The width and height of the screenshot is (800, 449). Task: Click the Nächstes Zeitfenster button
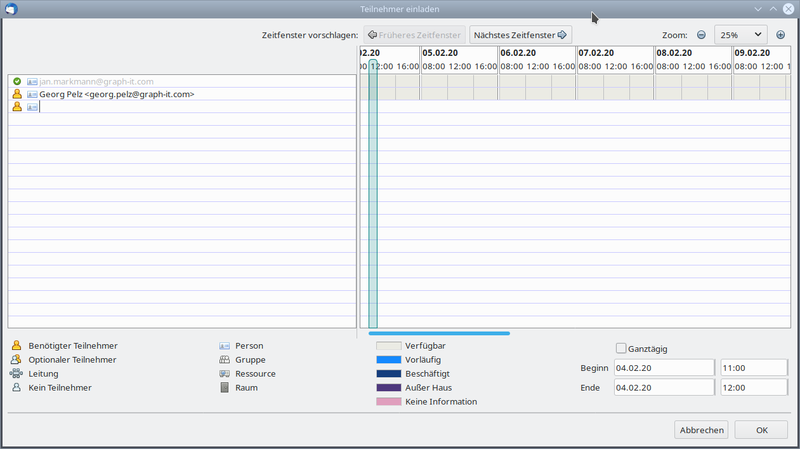point(520,35)
